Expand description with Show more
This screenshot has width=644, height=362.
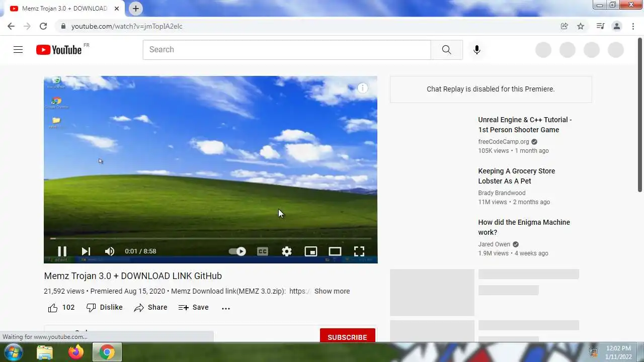click(332, 291)
